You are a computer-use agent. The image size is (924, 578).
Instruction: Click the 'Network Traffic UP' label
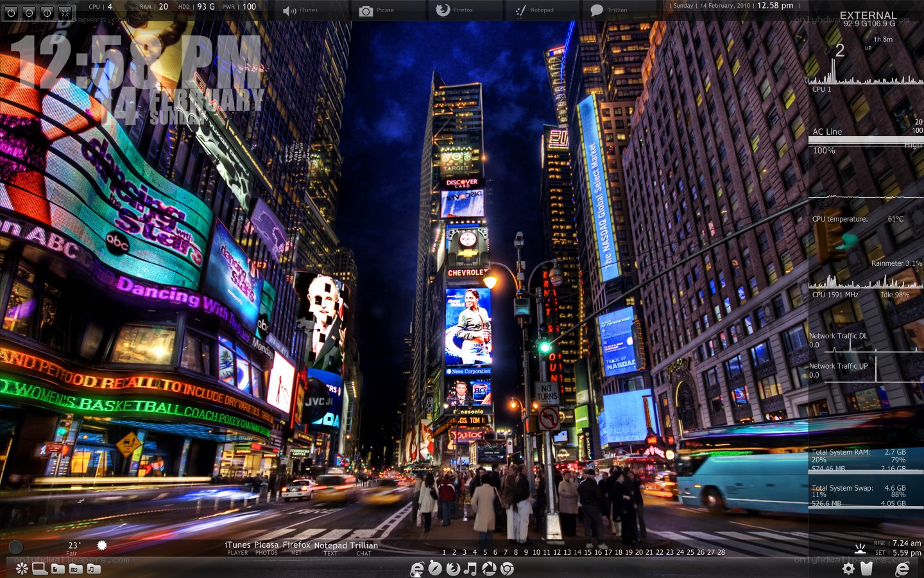838,366
